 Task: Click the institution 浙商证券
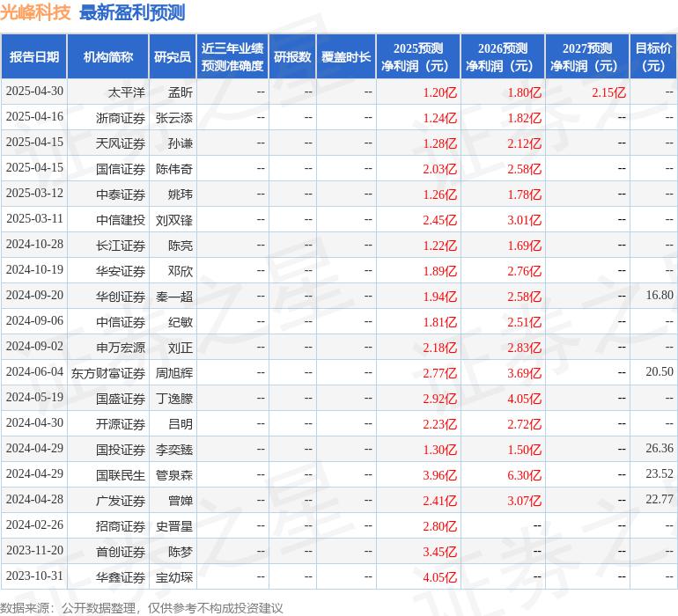click(x=121, y=118)
